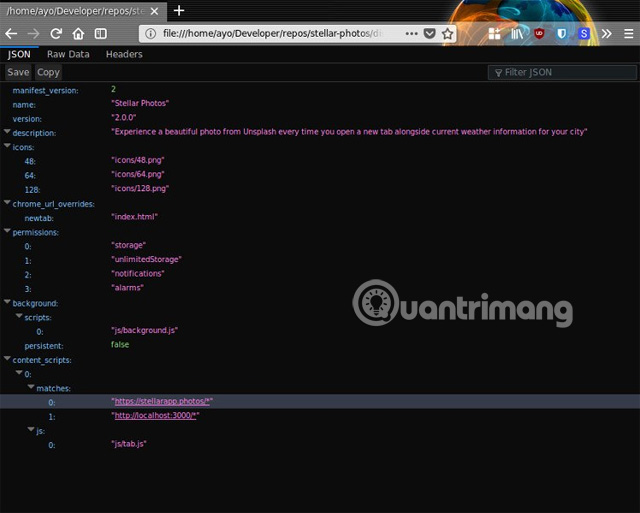Viewport: 640px width, 513px height.
Task: Switch to the JSON tab
Action: pyautogui.click(x=19, y=54)
